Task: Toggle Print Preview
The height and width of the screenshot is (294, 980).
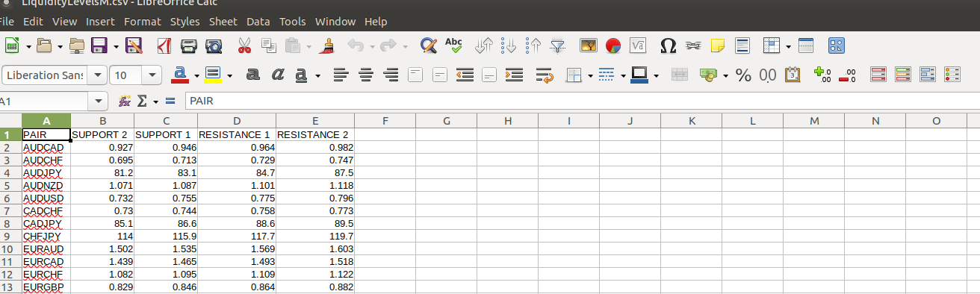Action: coord(214,46)
